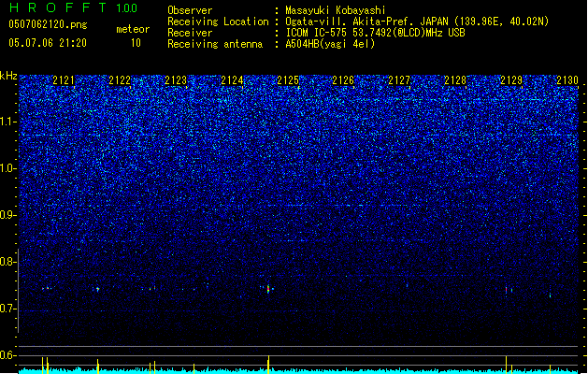Select observer name Masayuki Kobayashi

(336, 10)
